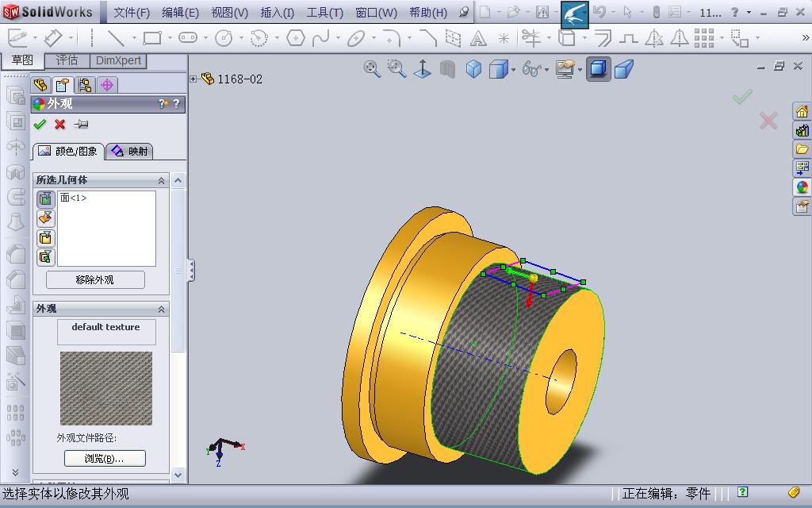Image resolution: width=812 pixels, height=508 pixels.
Task: Open the ConfigurationManager tab
Action: [x=85, y=84]
